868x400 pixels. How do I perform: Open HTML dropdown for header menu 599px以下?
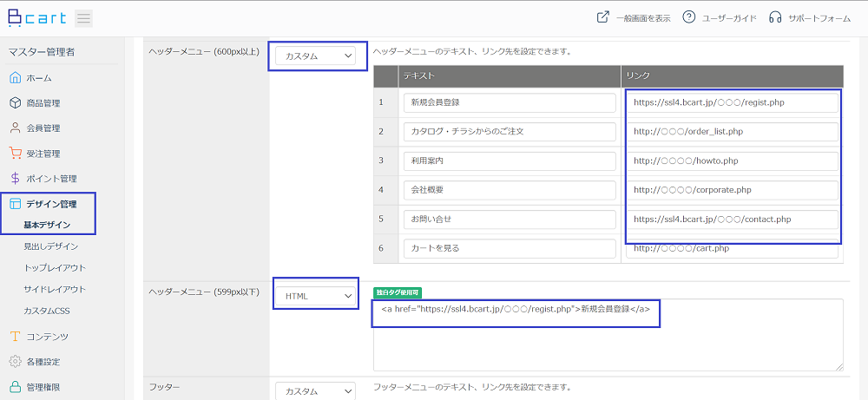tap(316, 296)
